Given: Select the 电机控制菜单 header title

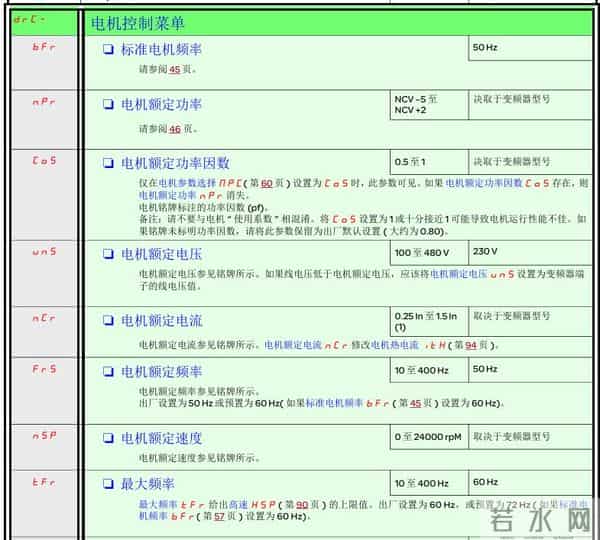Looking at the screenshot, I should (x=138, y=23).
